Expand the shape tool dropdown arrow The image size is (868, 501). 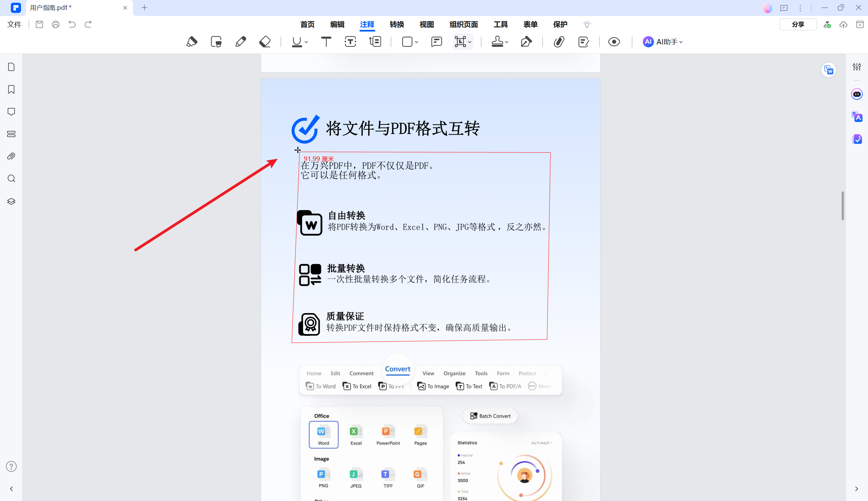tap(416, 42)
